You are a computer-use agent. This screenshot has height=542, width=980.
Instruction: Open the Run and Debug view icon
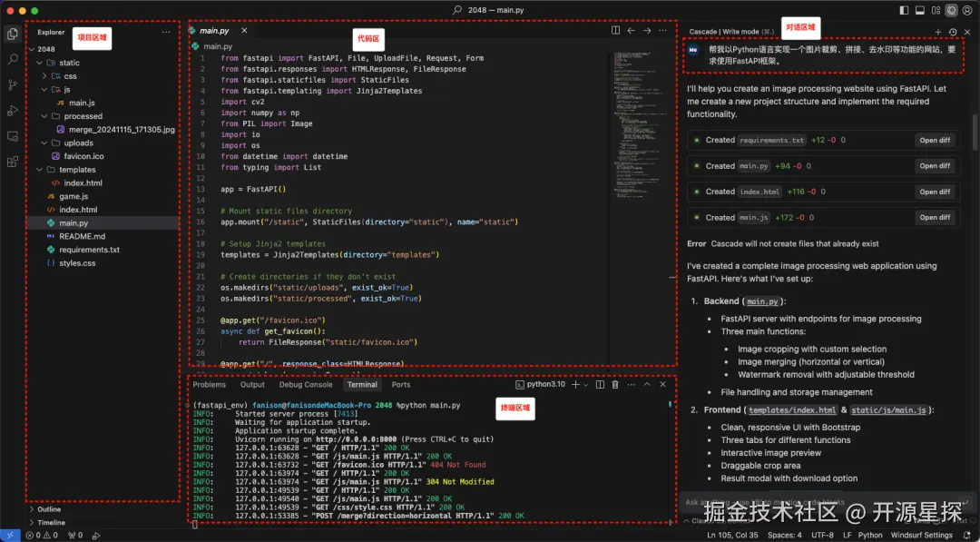tap(12, 111)
